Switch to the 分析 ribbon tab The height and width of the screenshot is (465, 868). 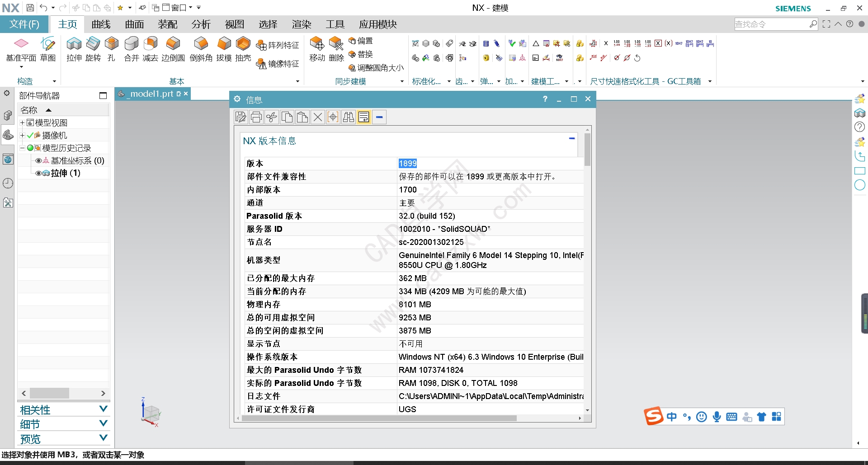[201, 24]
